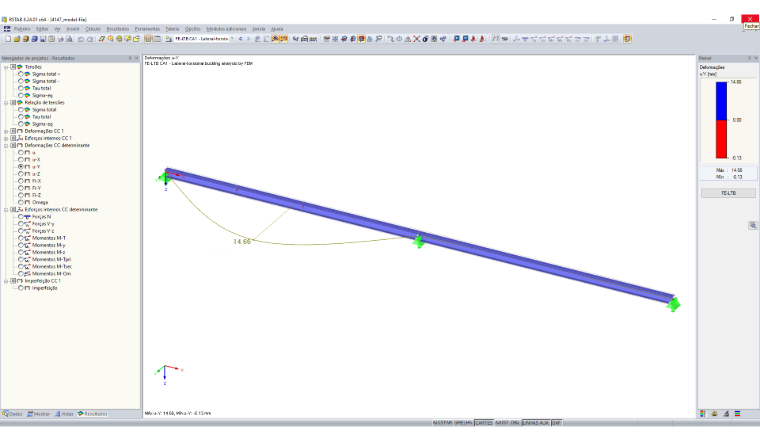The width and height of the screenshot is (760, 441).
Task: Click the previous load case arrow
Action: 240,39
